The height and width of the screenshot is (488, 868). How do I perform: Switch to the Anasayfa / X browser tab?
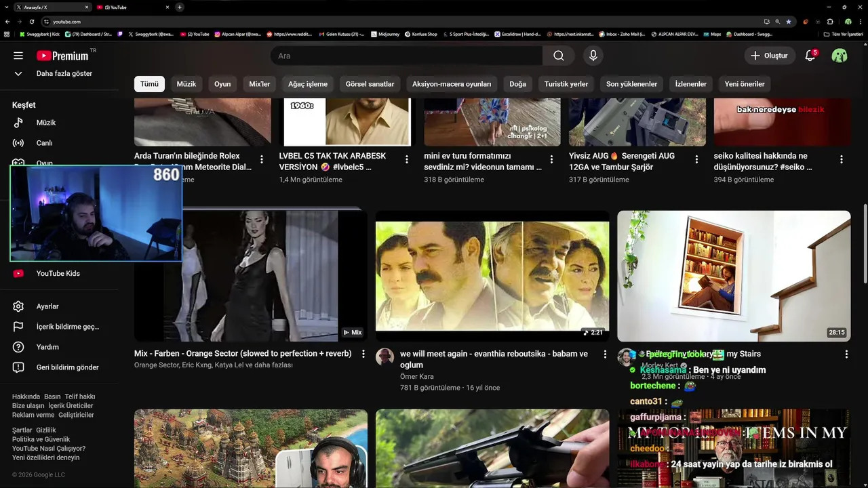tap(52, 7)
